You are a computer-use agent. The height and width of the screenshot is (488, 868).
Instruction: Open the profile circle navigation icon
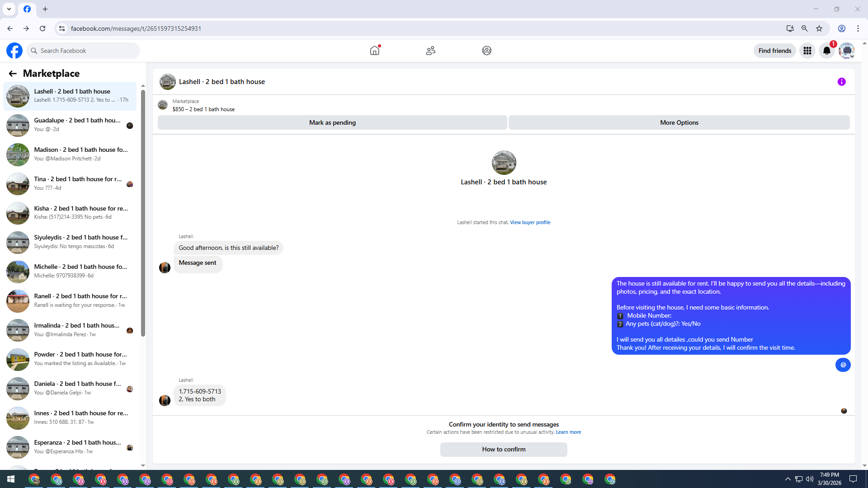tap(486, 51)
